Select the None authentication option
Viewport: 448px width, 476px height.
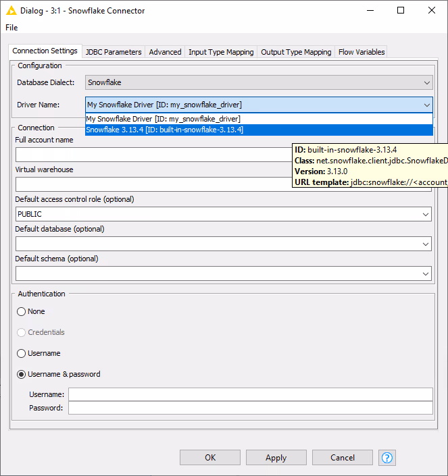[22, 311]
